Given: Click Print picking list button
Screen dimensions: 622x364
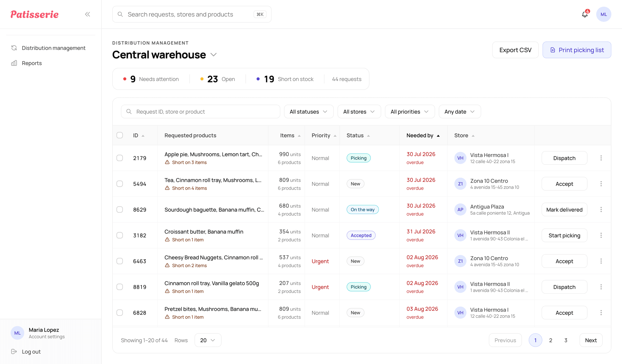Looking at the screenshot, I should pyautogui.click(x=577, y=50).
